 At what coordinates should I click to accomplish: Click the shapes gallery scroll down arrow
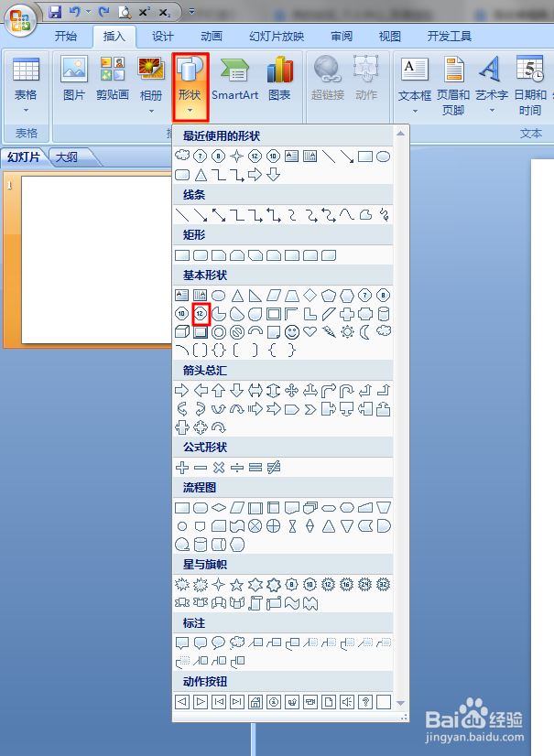click(x=400, y=704)
